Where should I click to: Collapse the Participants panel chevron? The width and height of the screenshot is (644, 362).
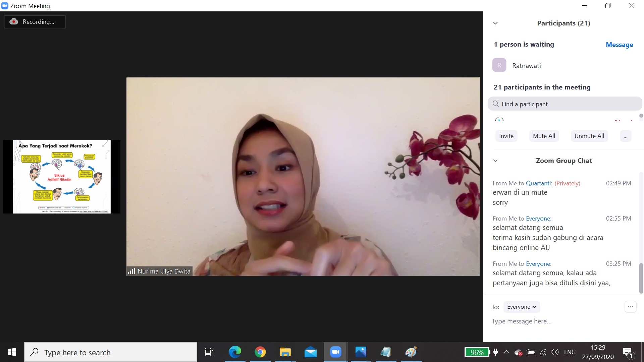click(495, 23)
